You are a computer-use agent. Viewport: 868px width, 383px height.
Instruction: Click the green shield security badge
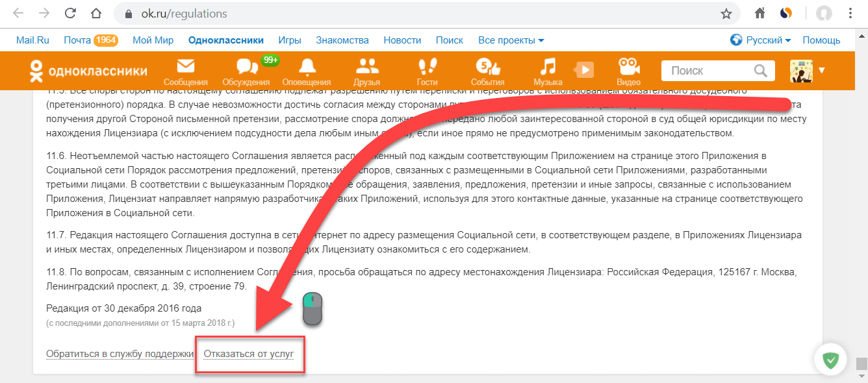(830, 360)
